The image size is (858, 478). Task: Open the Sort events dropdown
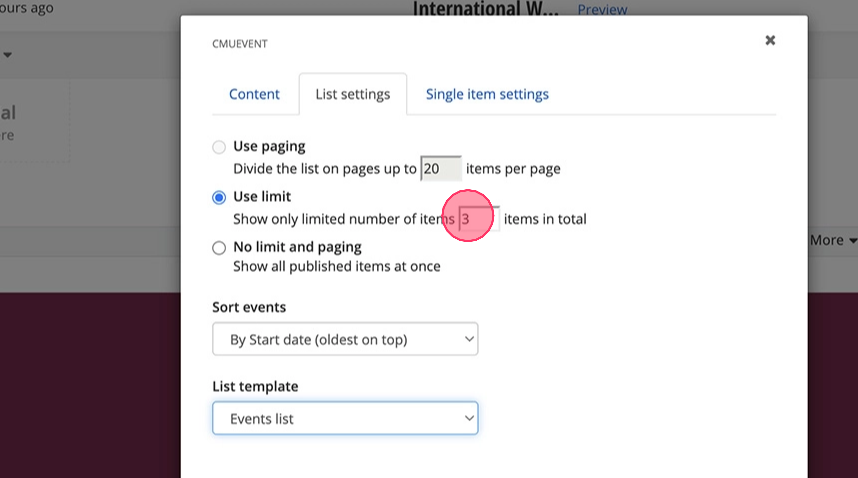[345, 339]
